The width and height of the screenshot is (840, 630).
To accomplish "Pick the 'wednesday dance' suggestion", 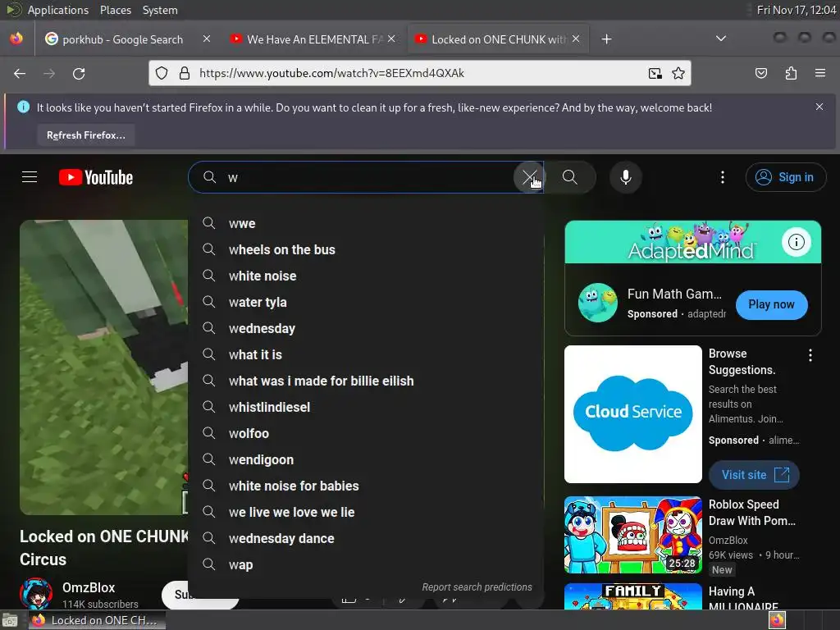I will tap(366, 538).
